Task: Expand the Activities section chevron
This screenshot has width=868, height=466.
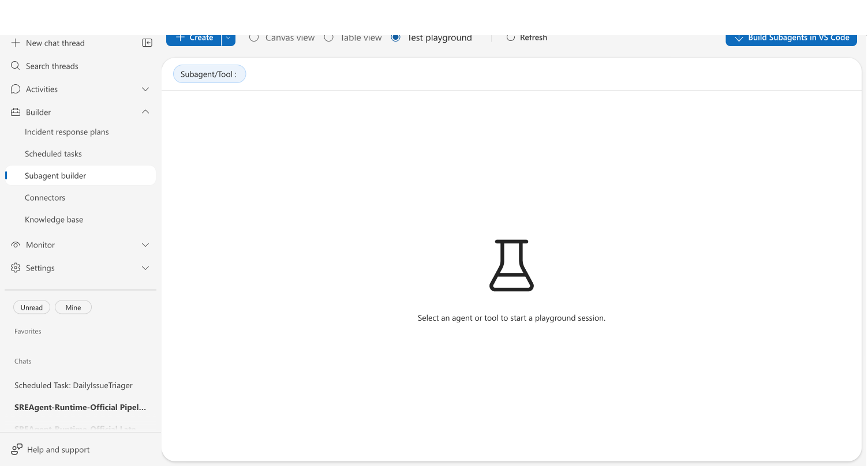Action: coord(145,89)
